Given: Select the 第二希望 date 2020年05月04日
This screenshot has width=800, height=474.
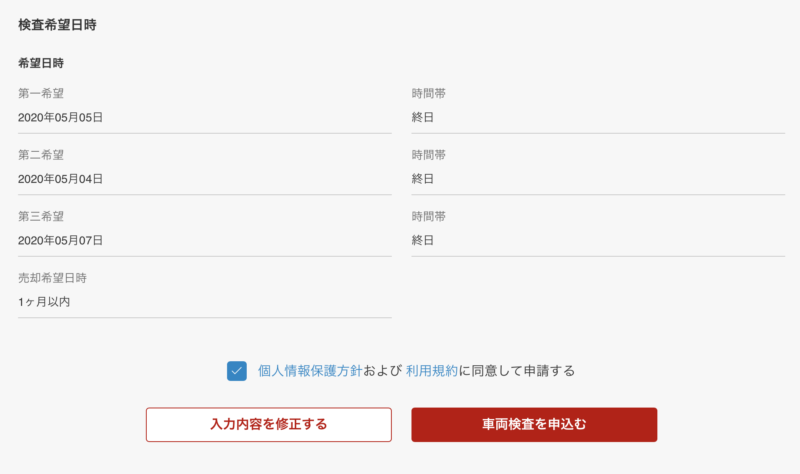Looking at the screenshot, I should pyautogui.click(x=61, y=179).
